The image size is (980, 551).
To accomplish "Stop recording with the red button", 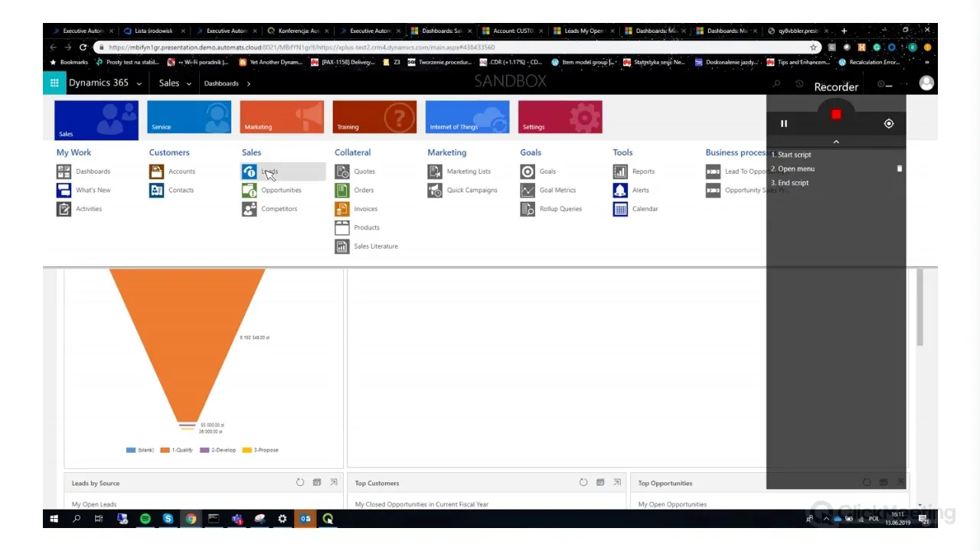I will [x=836, y=115].
